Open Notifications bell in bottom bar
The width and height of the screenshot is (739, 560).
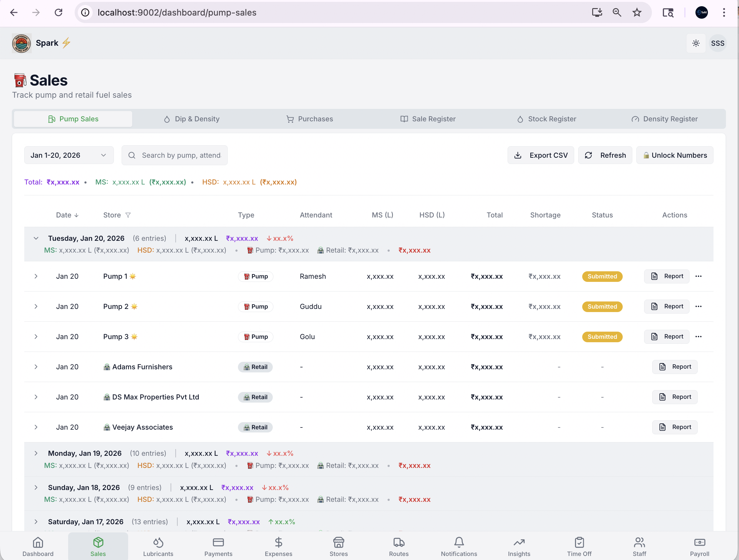tap(459, 547)
